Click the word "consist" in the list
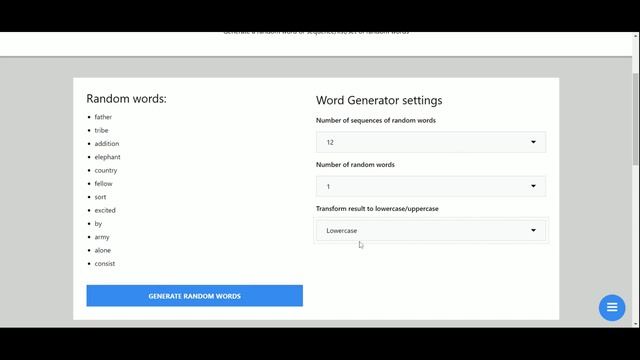This screenshot has width=640, height=360. (x=104, y=264)
